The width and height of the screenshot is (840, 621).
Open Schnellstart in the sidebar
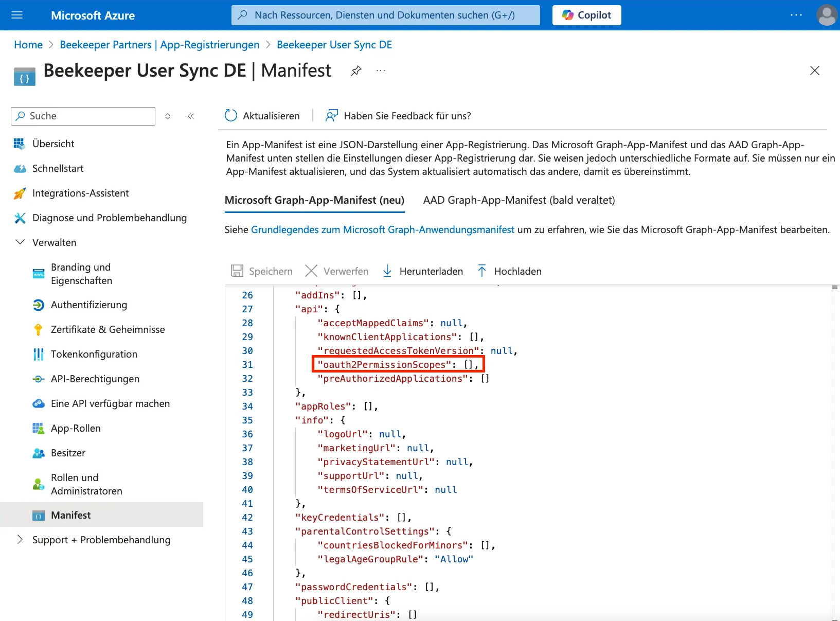coord(58,168)
